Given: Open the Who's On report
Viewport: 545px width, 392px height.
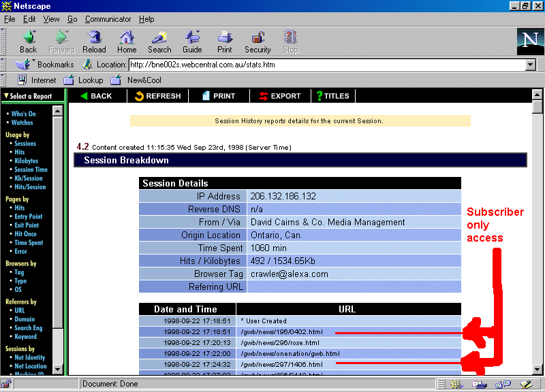Looking at the screenshot, I should click(23, 114).
